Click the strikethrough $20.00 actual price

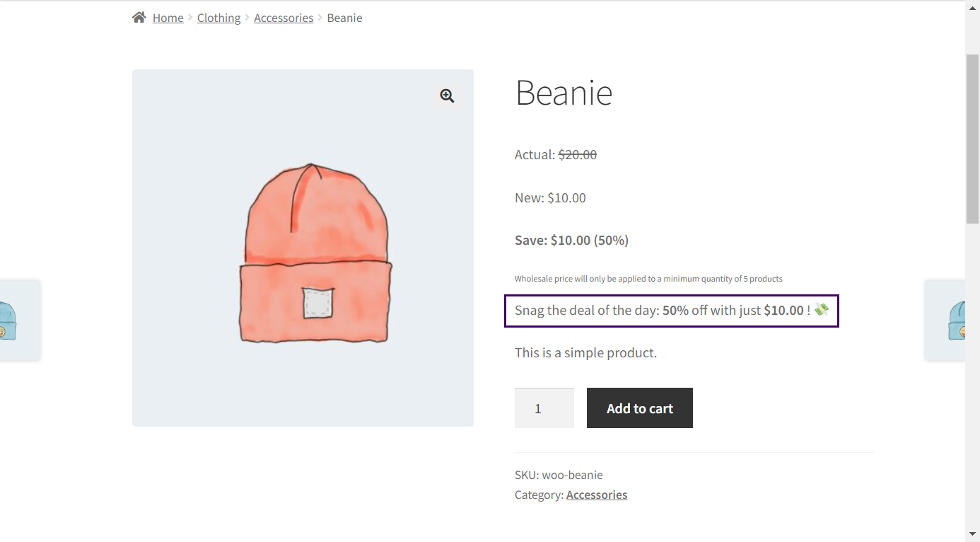(x=577, y=154)
